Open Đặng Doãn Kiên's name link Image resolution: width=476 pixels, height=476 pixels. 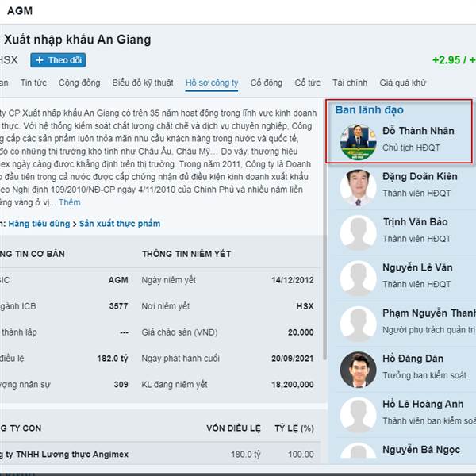[x=420, y=176]
